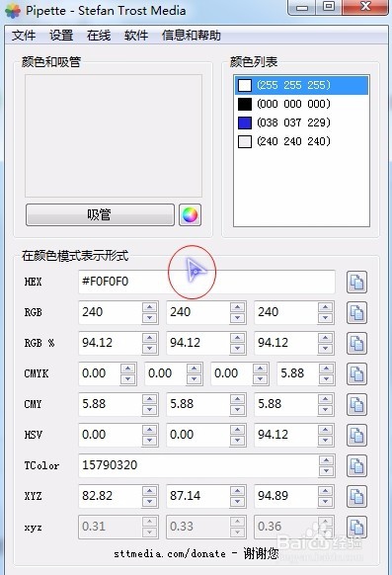Screen dimensions: 392x575
Task: Increase the RGB green value
Action: pos(237,307)
